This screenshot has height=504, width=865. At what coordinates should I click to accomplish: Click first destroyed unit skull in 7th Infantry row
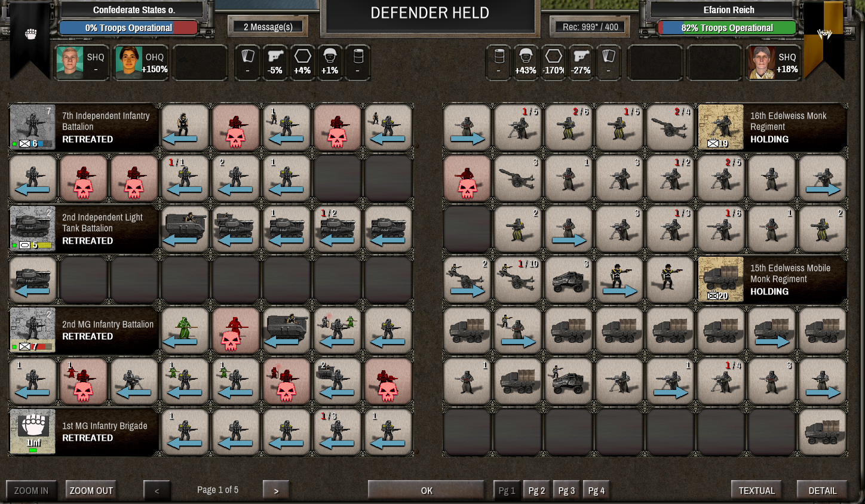pyautogui.click(x=236, y=127)
